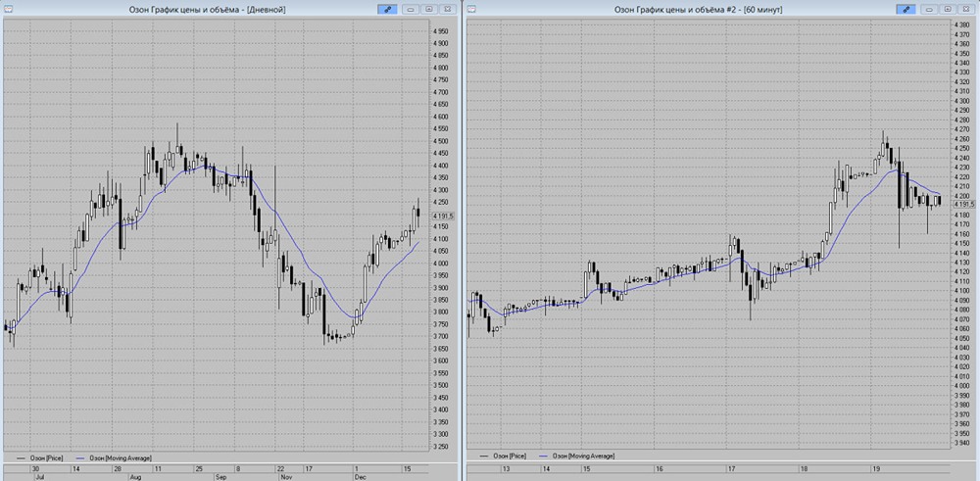Click the date label 16 on the 60 минут time axis
Screen dimensions: 980x481
(659, 469)
